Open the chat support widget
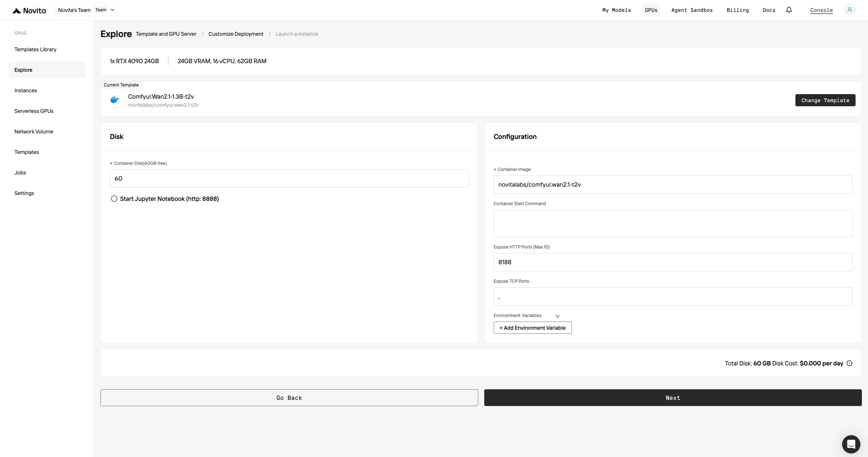Image resolution: width=868 pixels, height=457 pixels. click(x=851, y=444)
